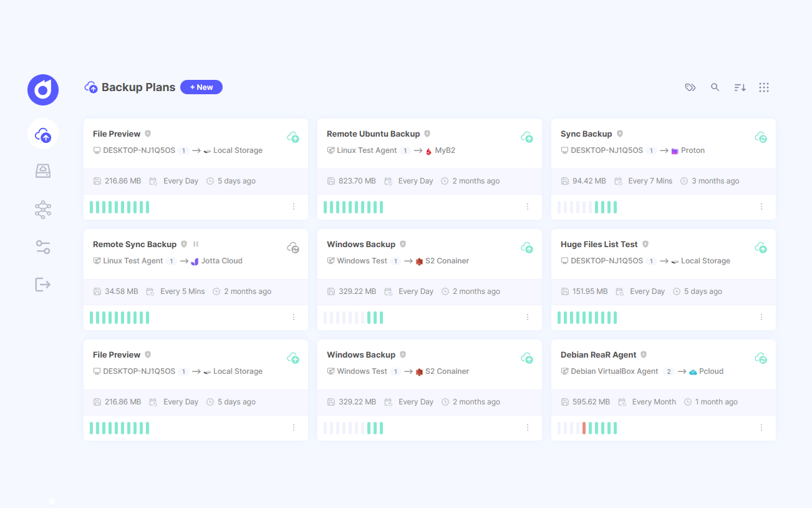Select the storage devices icon in sidebar
Image resolution: width=812 pixels, height=508 pixels.
[42, 170]
